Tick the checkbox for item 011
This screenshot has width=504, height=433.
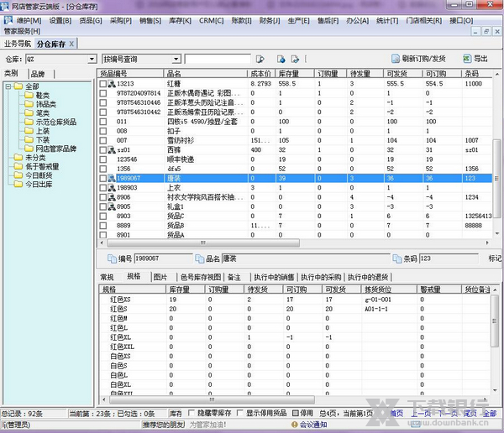click(x=102, y=122)
